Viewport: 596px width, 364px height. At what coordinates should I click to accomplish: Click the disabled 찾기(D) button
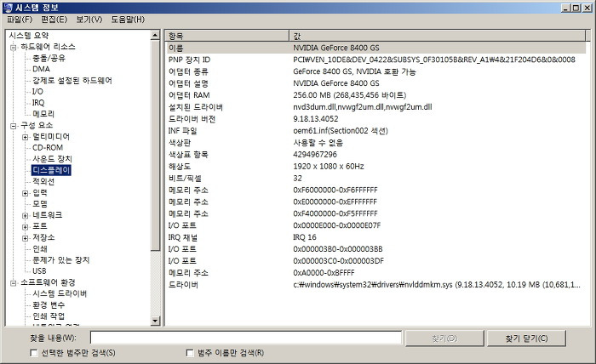[444, 338]
